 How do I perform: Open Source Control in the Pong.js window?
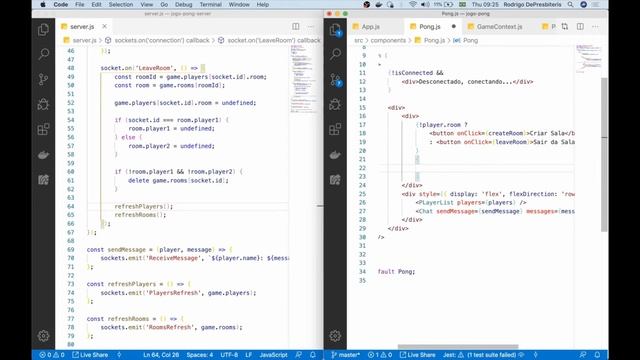(336, 80)
